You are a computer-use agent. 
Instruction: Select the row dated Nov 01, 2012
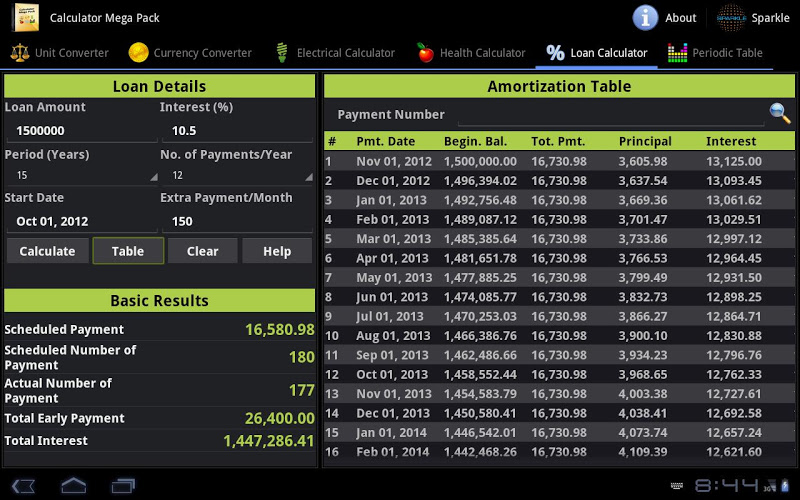coord(559,161)
